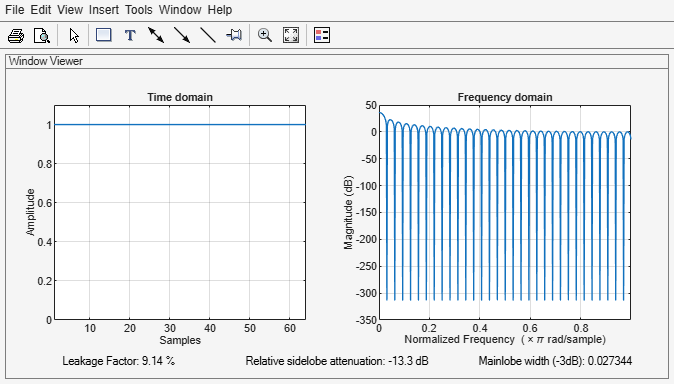This screenshot has height=384, width=674.
Task: Toggle the legend icon in toolbar
Action: click(322, 35)
